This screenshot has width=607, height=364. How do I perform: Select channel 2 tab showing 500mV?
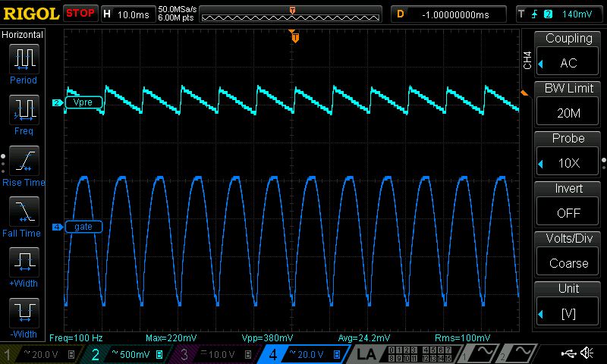point(127,354)
